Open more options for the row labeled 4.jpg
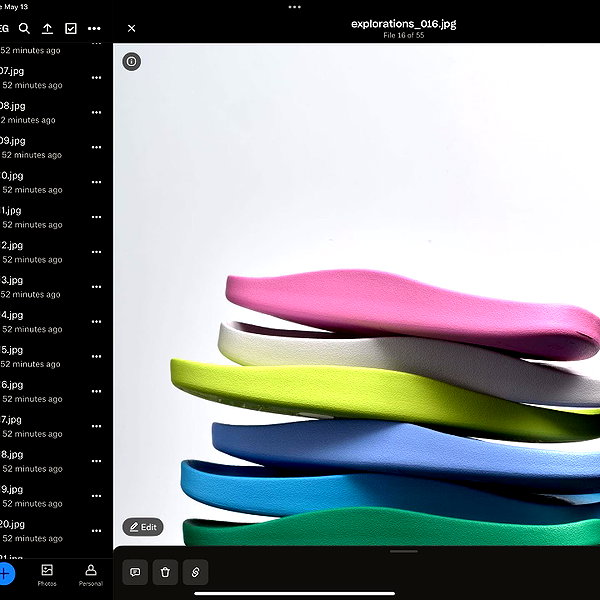 point(96,322)
